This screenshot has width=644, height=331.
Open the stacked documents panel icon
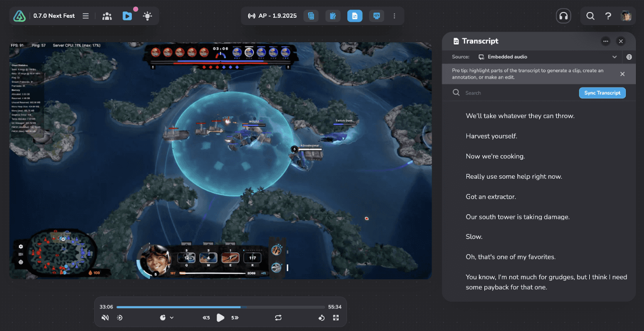tap(311, 16)
